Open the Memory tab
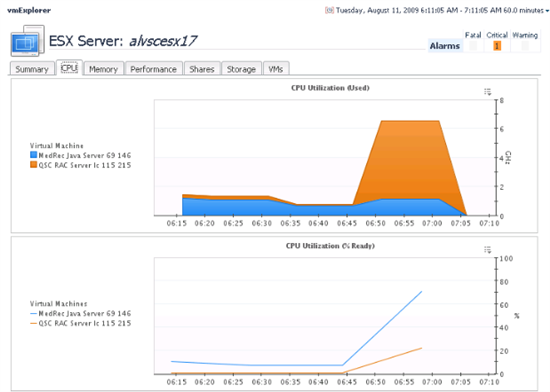 click(x=103, y=69)
